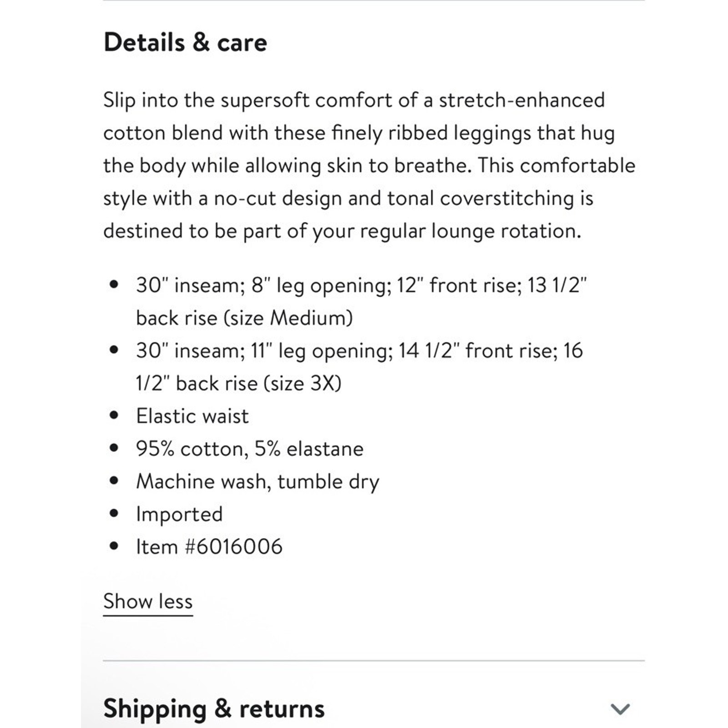Viewport: 728px width, 728px height.
Task: Click the leggings description paragraph
Action: pos(369,166)
